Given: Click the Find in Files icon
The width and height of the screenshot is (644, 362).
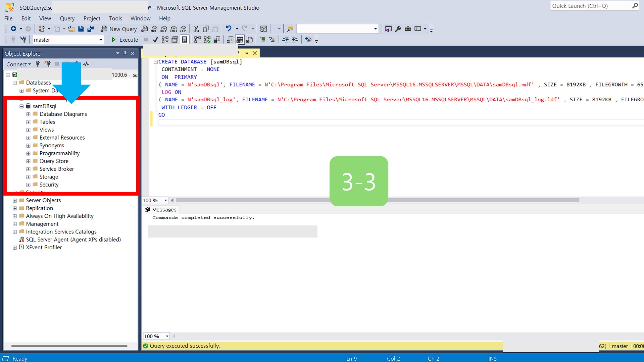Looking at the screenshot, I should [290, 29].
